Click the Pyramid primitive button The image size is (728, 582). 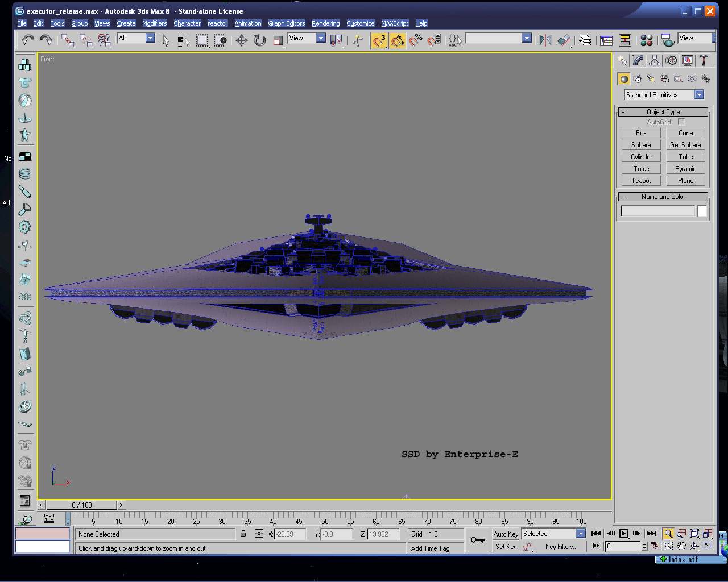pyautogui.click(x=685, y=169)
